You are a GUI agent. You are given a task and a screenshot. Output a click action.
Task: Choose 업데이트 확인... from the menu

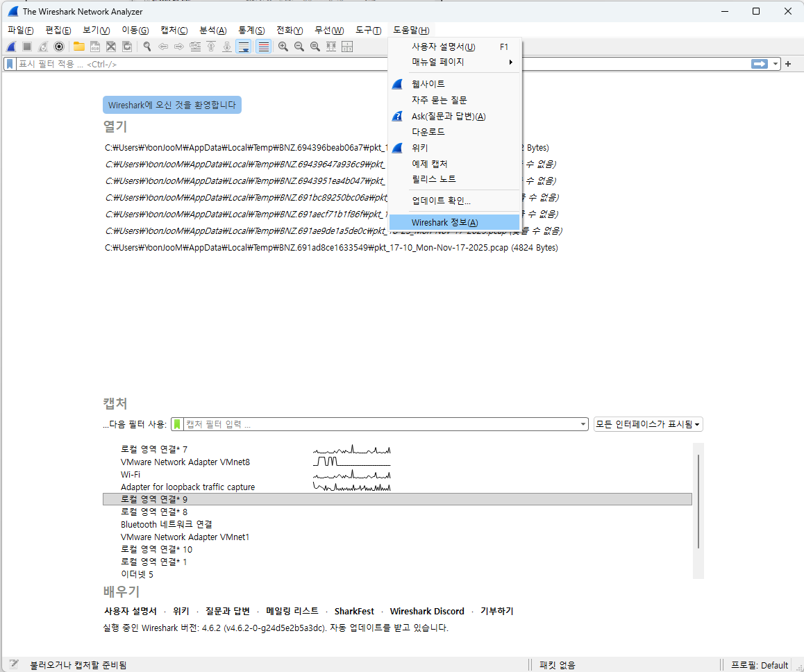pyautogui.click(x=454, y=201)
